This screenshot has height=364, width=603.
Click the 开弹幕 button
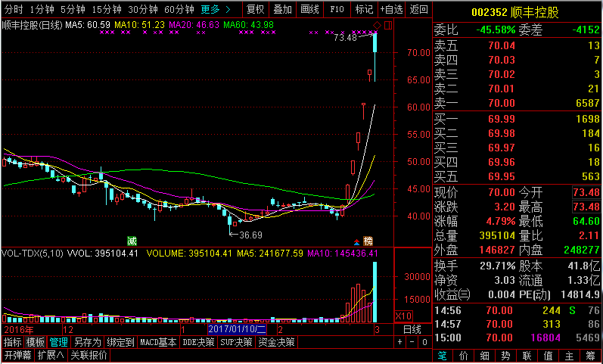point(17,355)
